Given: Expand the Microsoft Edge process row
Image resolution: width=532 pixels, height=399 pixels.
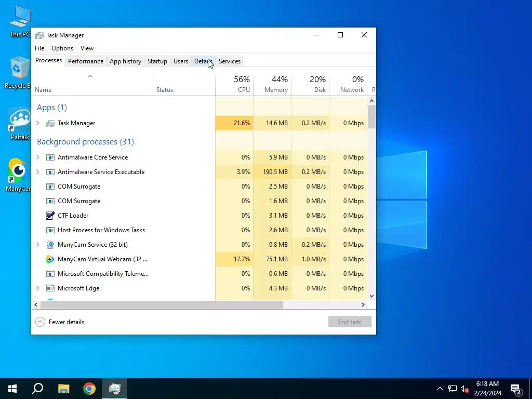Looking at the screenshot, I should click(38, 288).
